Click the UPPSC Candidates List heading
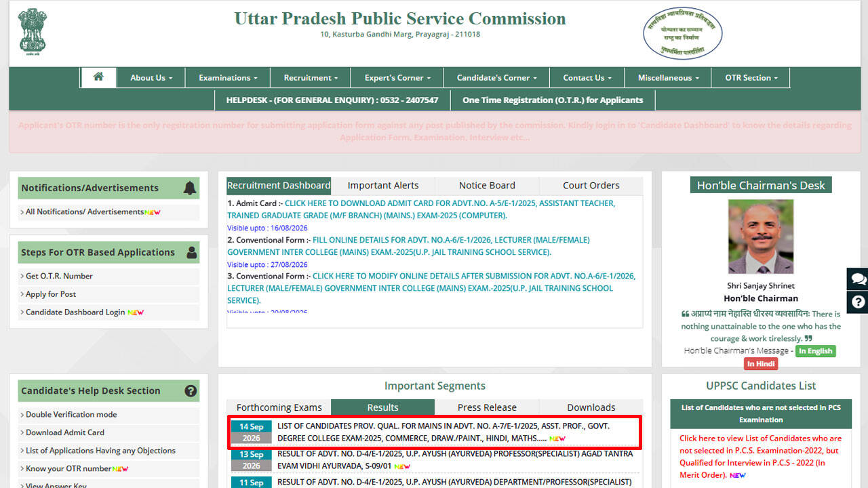Viewport: 868px width, 488px height. (x=761, y=386)
